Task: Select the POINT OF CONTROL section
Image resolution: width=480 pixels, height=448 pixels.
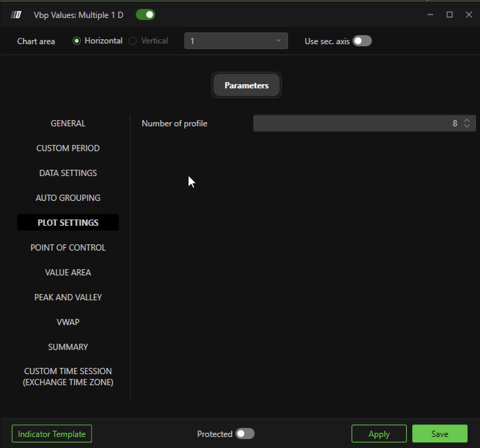Action: click(x=68, y=248)
